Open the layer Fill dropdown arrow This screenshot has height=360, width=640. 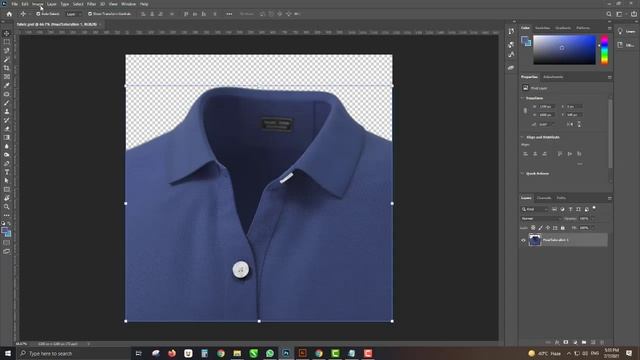point(592,228)
